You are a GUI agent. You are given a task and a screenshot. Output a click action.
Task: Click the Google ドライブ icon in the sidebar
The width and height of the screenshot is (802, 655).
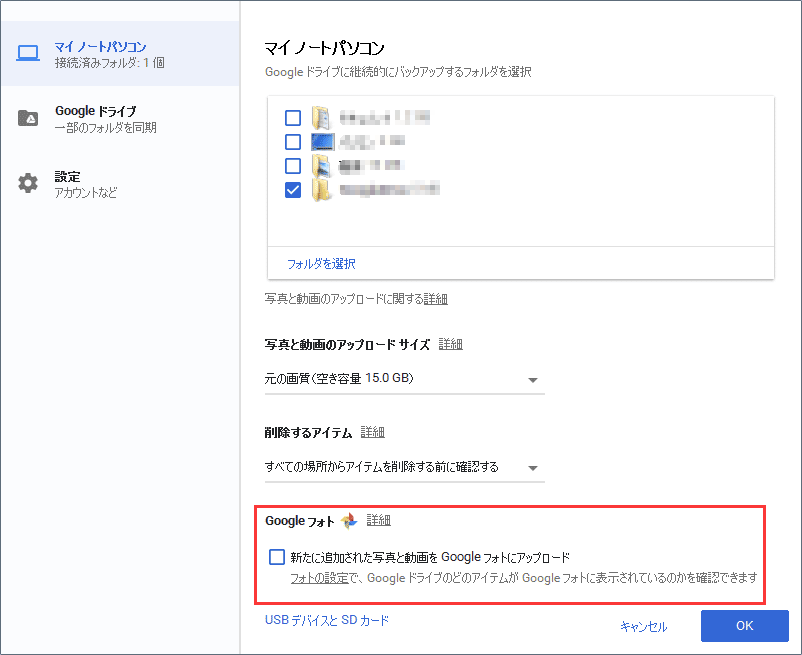click(27, 117)
